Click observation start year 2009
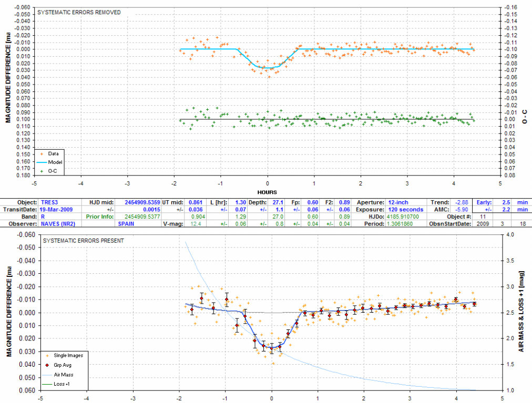 [x=483, y=224]
